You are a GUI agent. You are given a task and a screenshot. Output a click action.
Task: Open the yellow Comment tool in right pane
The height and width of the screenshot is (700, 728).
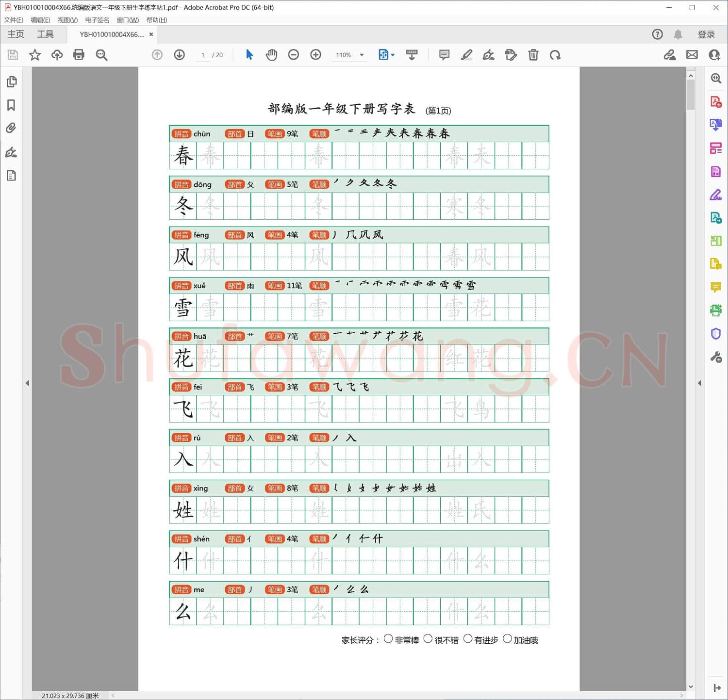click(x=716, y=287)
